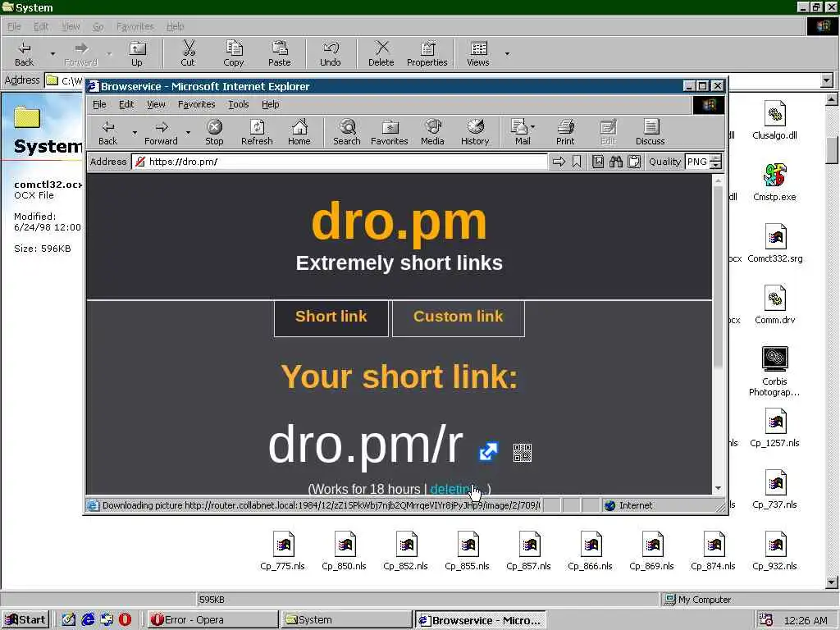The height and width of the screenshot is (630, 840).
Task: Click the Cut button in System window toolbar
Action: (x=188, y=53)
